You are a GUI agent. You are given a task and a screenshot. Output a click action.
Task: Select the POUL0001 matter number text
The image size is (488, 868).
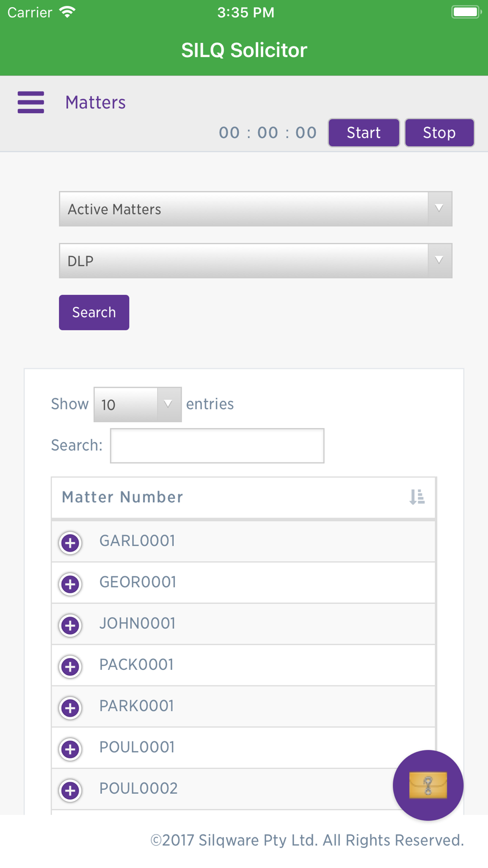pyautogui.click(x=137, y=747)
